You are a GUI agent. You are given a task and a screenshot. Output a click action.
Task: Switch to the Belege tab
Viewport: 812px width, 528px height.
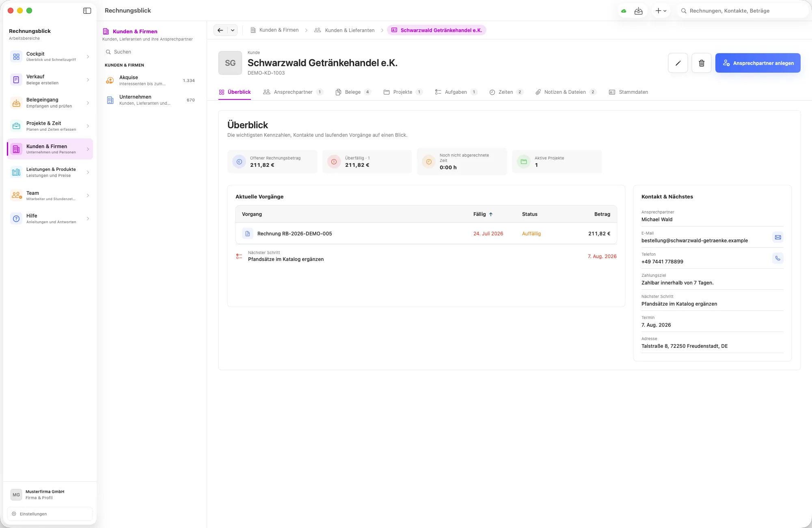click(353, 92)
